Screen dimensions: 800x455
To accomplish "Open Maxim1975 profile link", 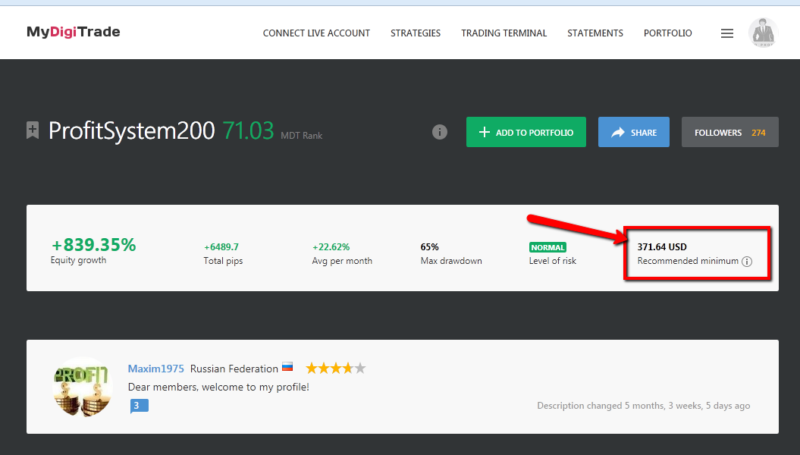I will pos(156,368).
